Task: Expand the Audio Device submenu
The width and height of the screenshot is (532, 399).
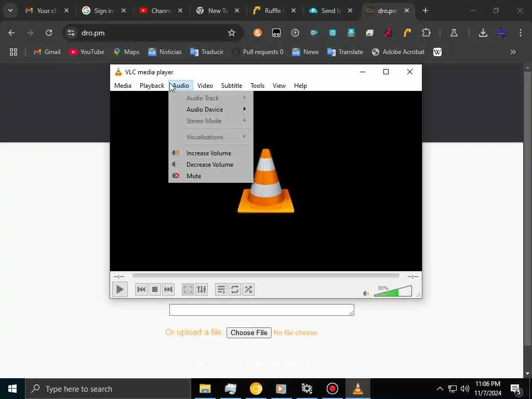Action: 211,109
